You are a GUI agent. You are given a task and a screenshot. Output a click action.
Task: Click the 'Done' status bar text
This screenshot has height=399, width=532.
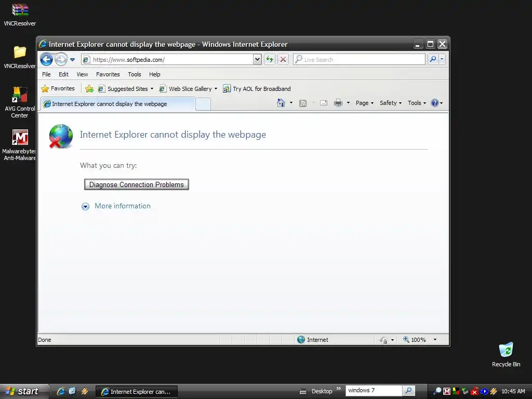tap(45, 340)
